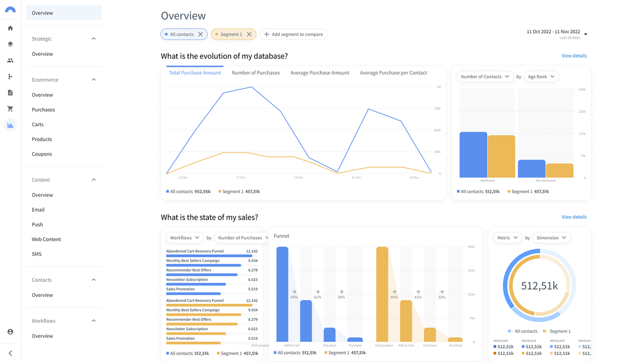Image resolution: width=644 pixels, height=362 pixels.
Task: Switch to Average Purchase Amount tab
Action: tap(319, 73)
